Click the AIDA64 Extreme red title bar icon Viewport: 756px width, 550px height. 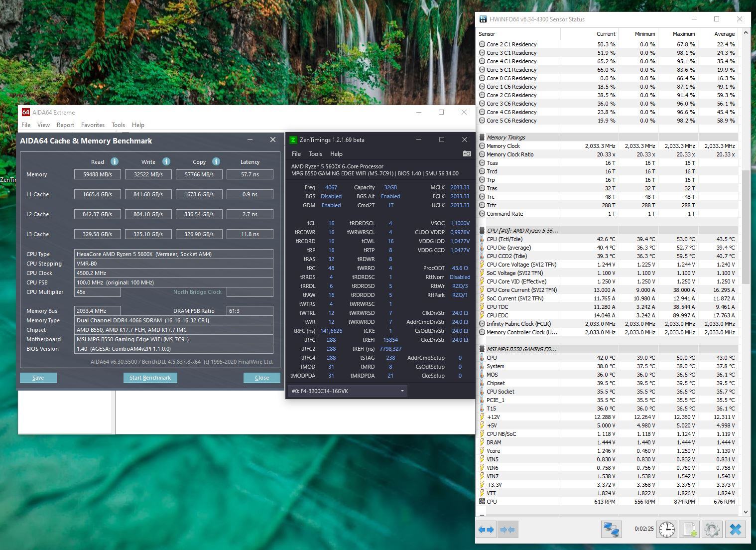point(26,112)
